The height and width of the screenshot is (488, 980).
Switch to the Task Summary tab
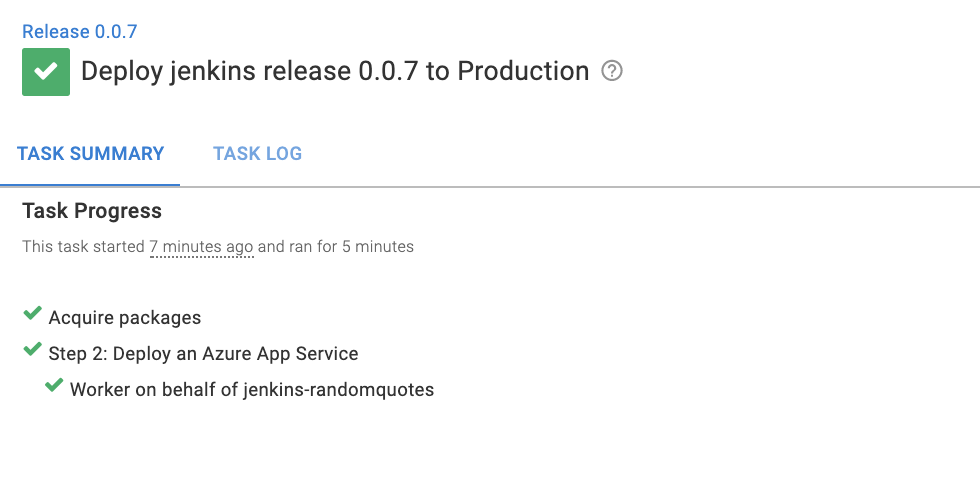pos(91,154)
